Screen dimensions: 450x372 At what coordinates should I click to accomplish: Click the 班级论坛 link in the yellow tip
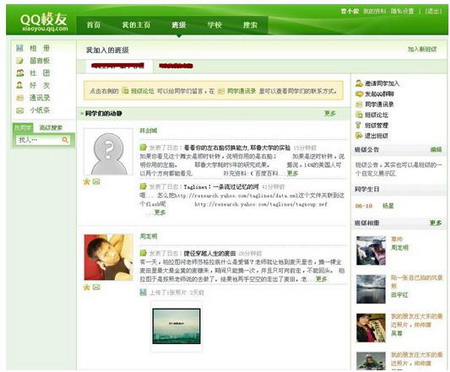click(142, 91)
